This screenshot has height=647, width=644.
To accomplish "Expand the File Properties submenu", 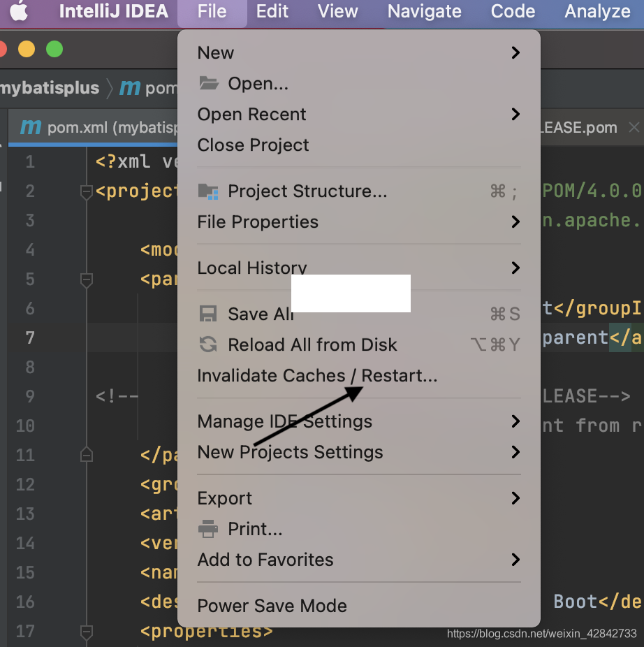I will click(359, 222).
